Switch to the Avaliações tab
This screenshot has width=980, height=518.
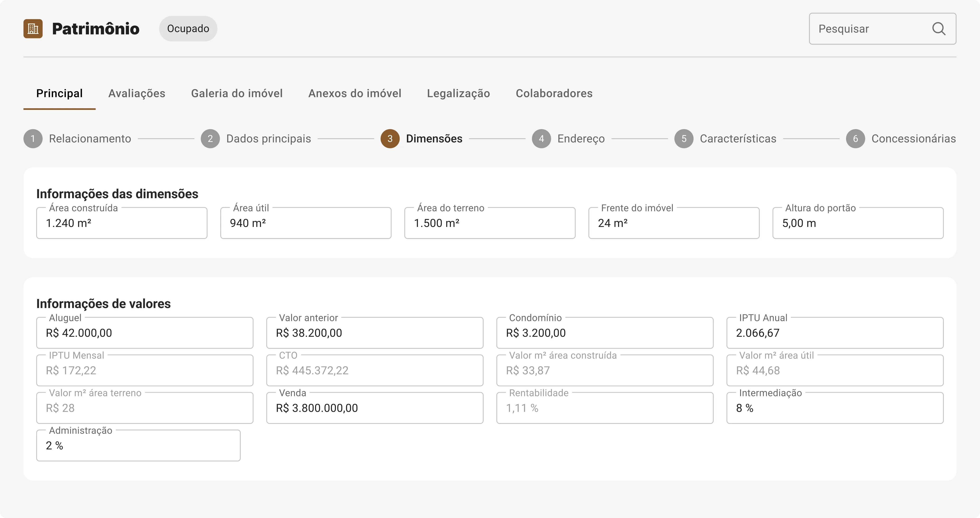(137, 94)
